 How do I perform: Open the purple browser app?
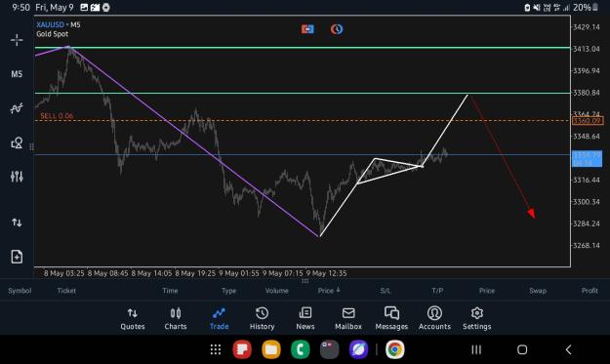359,349
